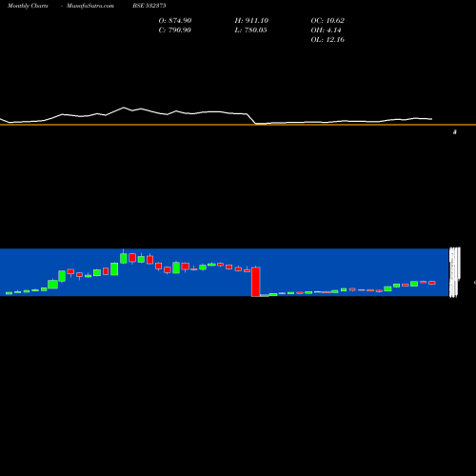This screenshot has width=476, height=476.
Task: Click the high price 'H: 911.10'
Action: pos(251,21)
